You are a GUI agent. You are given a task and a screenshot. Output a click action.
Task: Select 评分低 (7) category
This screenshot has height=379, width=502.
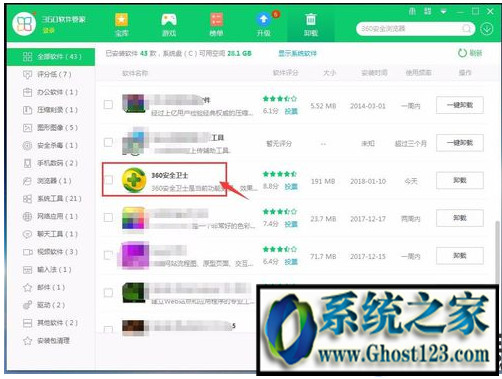(x=51, y=74)
